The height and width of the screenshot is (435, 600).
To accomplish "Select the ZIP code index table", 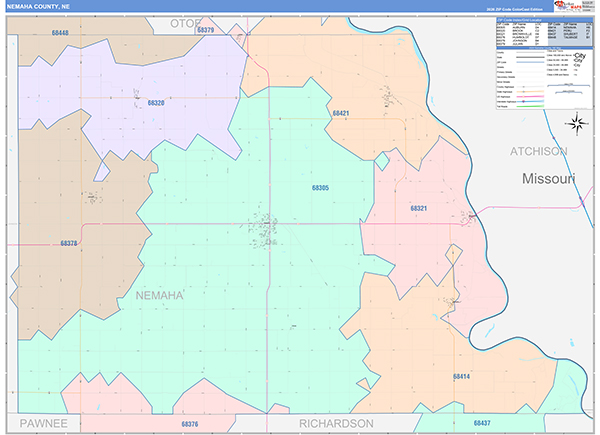I will point(542,34).
